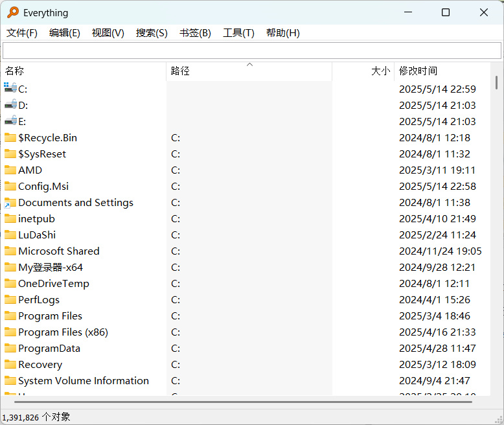504x425 pixels.
Task: Open the 搜索(S) menu
Action: tap(152, 33)
